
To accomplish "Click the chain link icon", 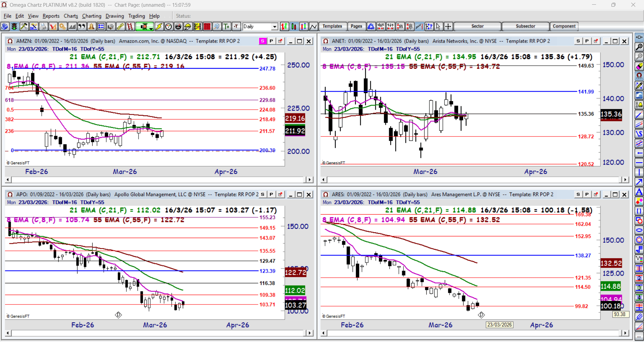I will (120, 26).
